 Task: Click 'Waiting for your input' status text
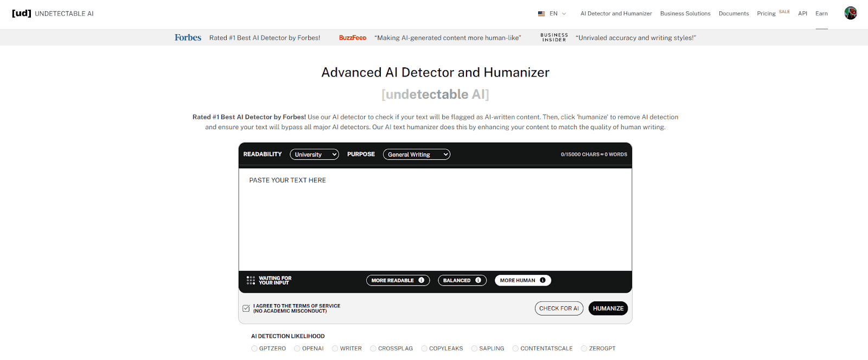tap(275, 280)
